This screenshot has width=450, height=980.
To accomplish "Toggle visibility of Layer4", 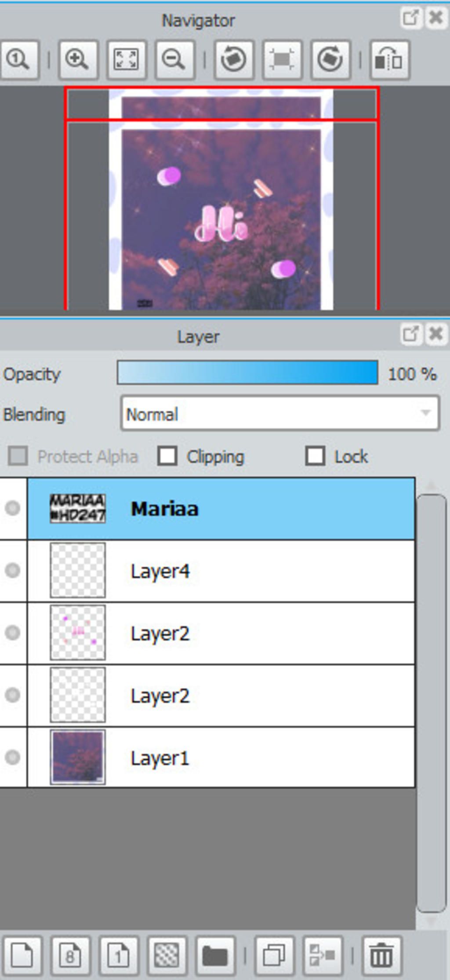I will click(13, 571).
